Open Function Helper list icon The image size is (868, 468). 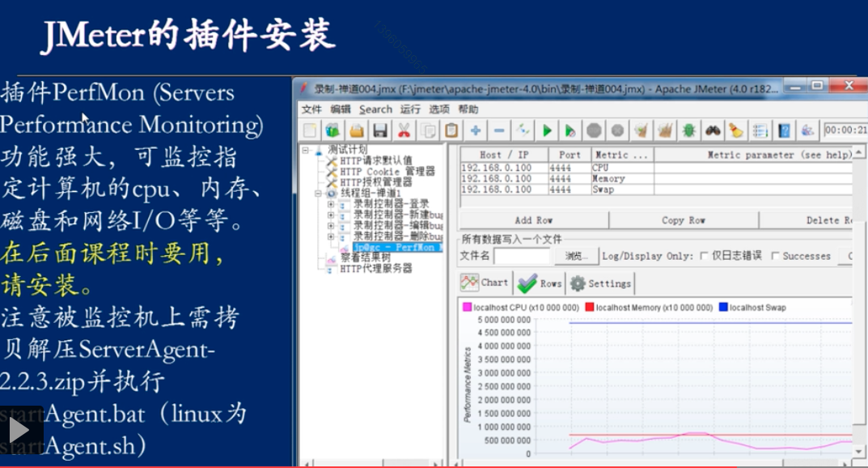[x=760, y=130]
